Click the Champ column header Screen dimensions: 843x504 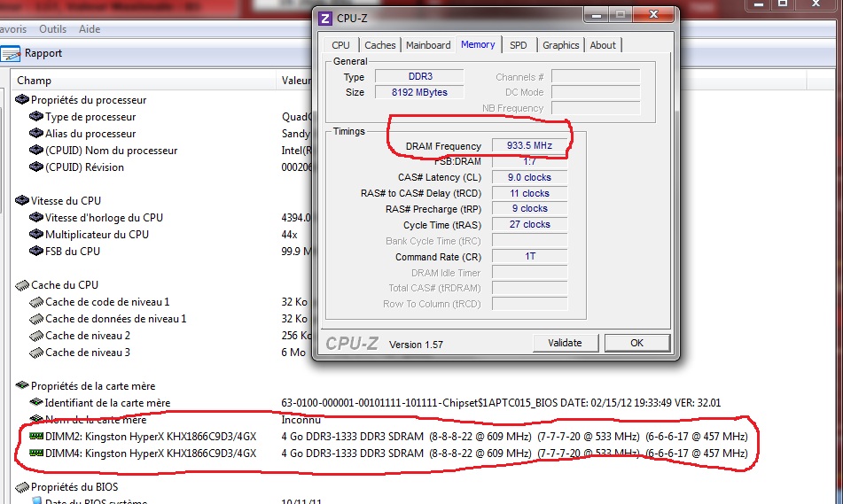(35, 81)
